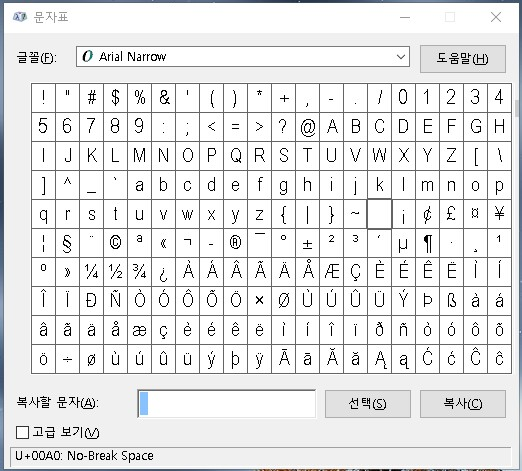
Task: Choose the inverted question mark ¿
Action: click(163, 272)
